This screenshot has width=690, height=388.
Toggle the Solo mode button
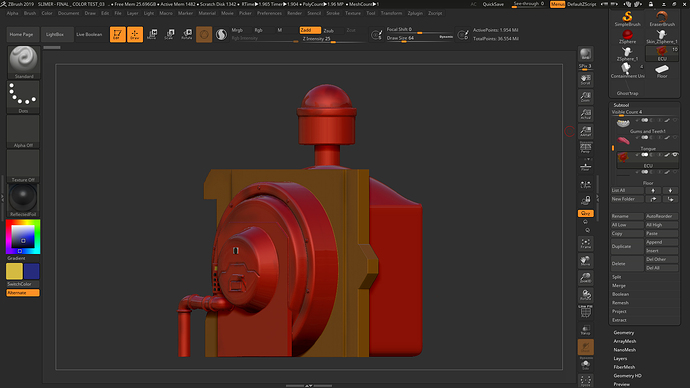586,365
